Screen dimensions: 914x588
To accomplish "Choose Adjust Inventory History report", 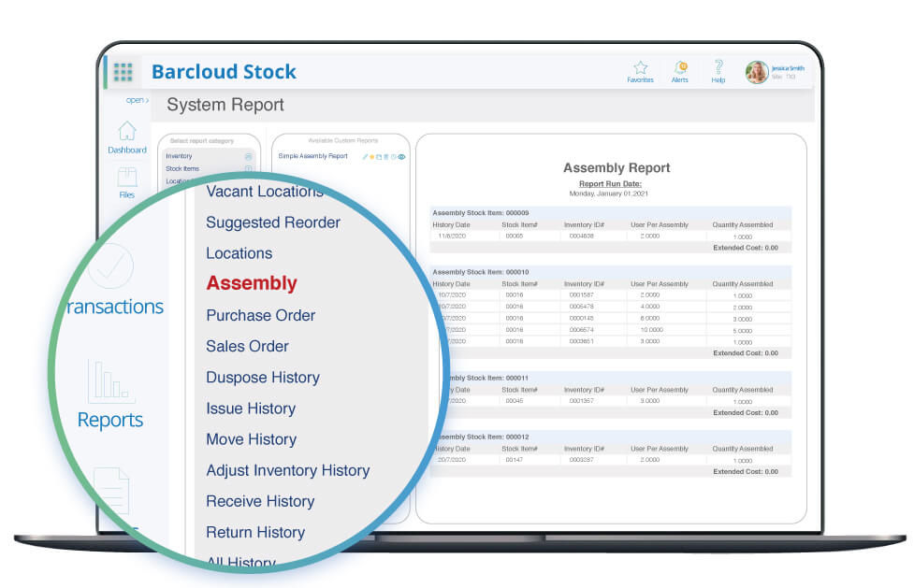I will 288,470.
